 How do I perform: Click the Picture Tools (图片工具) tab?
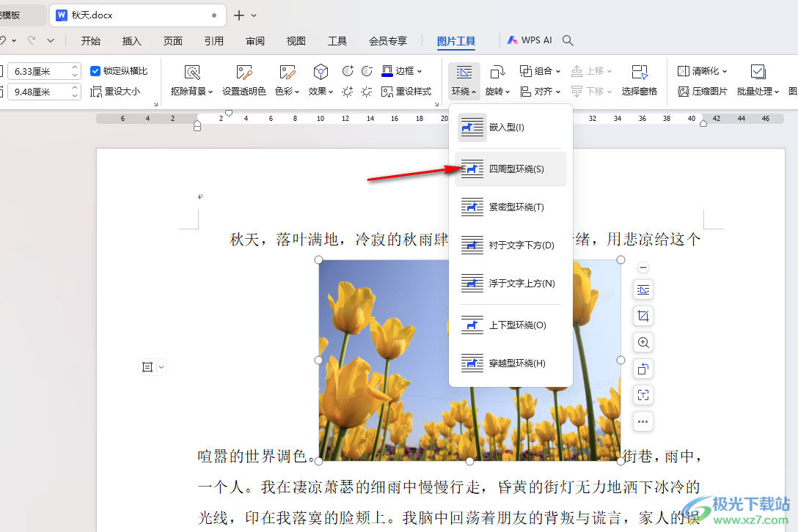click(456, 41)
